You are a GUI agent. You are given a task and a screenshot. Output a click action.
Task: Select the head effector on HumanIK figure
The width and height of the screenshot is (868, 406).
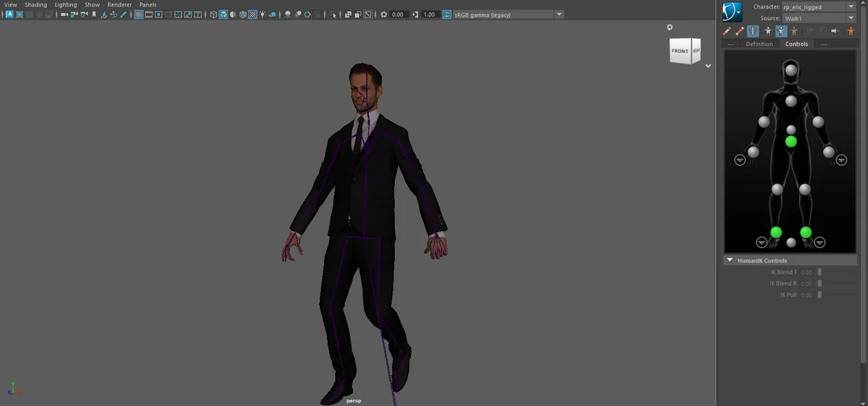click(x=791, y=70)
